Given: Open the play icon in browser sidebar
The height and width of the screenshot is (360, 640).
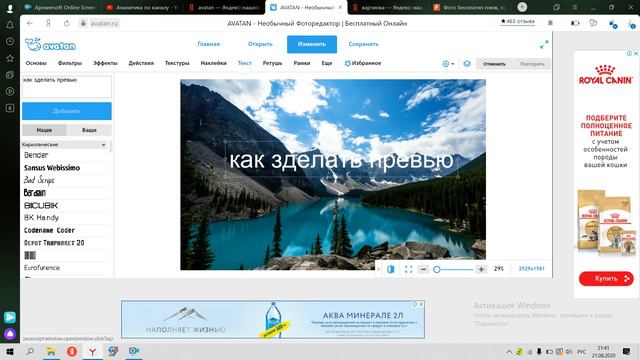Looking at the screenshot, I should point(10,91).
